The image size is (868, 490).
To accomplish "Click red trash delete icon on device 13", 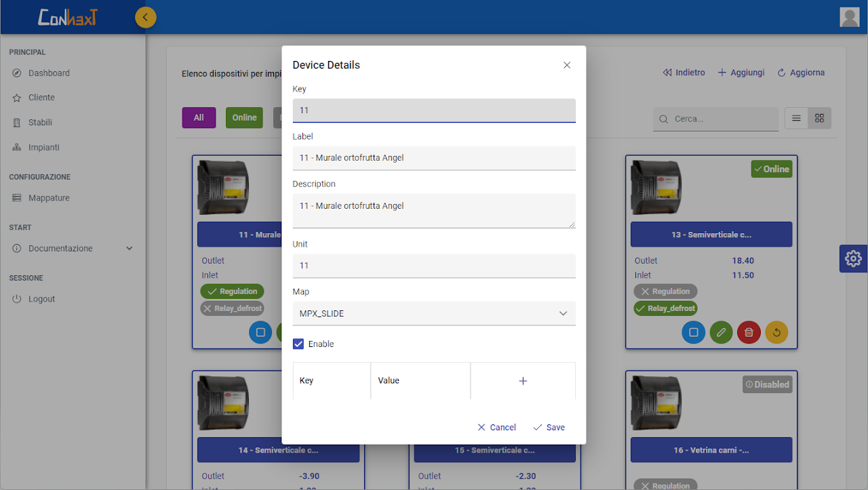I will [x=749, y=332].
